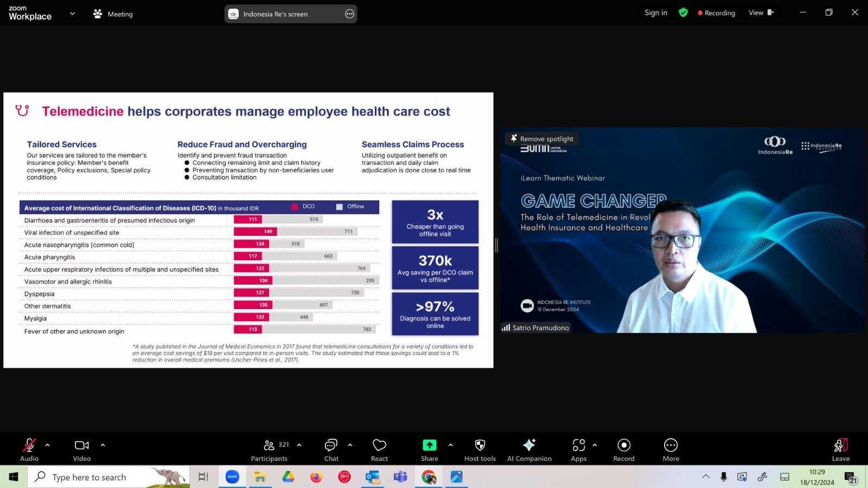Image resolution: width=868 pixels, height=488 pixels.
Task: Launch AI Companion
Action: click(529, 450)
